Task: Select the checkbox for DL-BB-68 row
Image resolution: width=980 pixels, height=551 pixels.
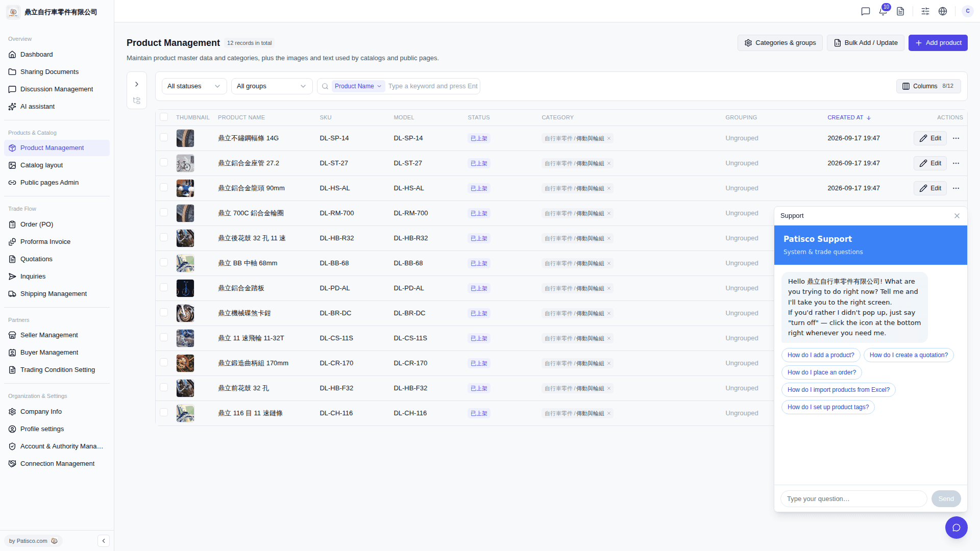Action: point(164,262)
